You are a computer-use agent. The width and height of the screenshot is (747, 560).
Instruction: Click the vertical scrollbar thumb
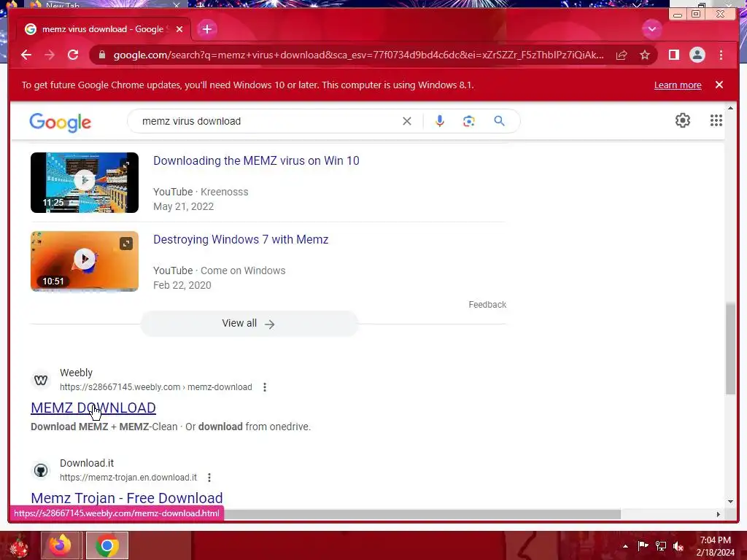[730, 348]
